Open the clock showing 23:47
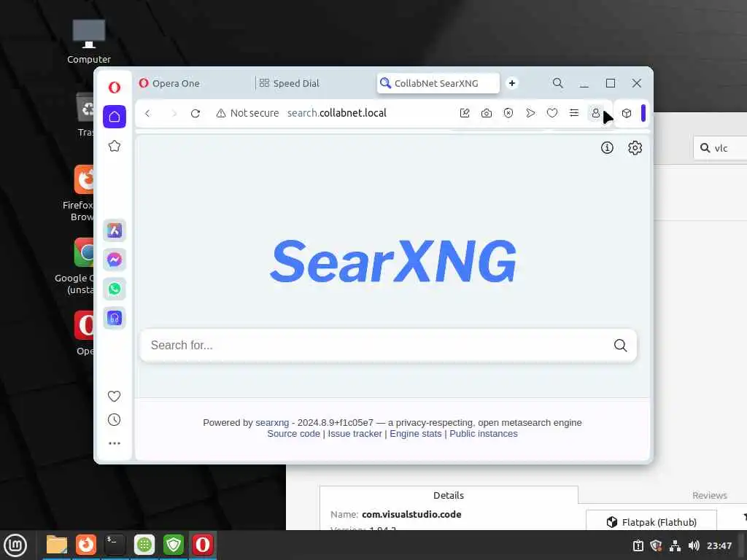Screen dimensions: 747x560 (719, 545)
